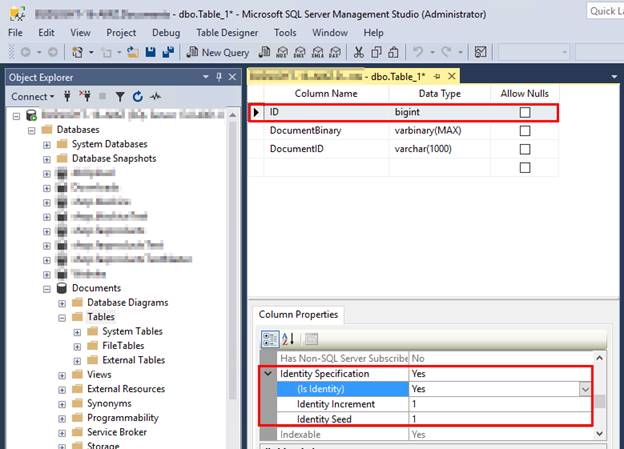Expand the System Tables folder
This screenshot has height=449, width=624.
coord(77,332)
